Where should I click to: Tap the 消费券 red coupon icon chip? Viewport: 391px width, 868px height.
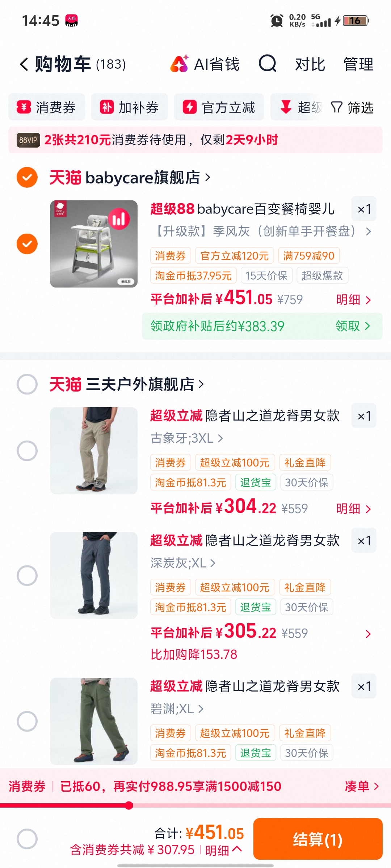coord(24,107)
